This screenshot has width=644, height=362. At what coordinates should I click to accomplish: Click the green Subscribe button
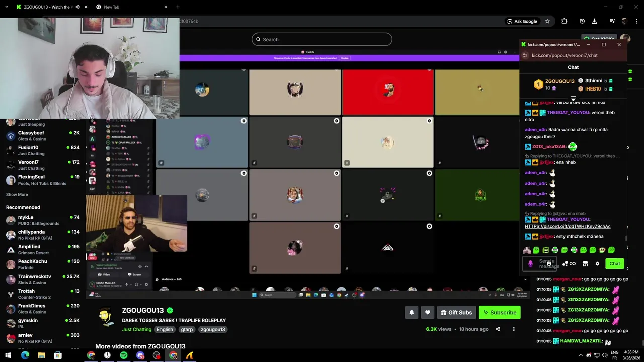(x=500, y=312)
